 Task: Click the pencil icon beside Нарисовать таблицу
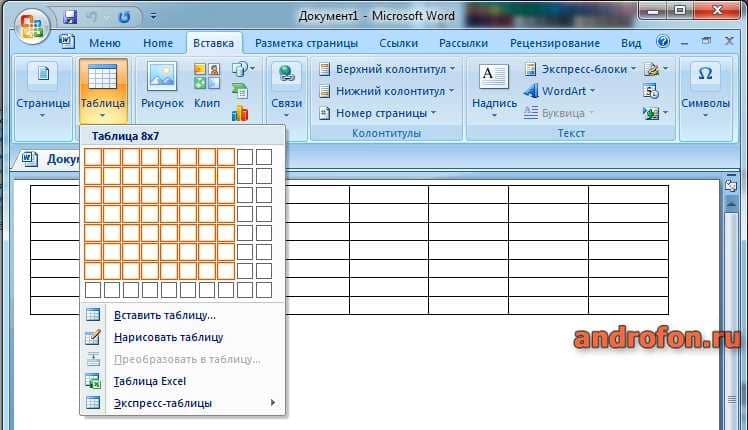pyautogui.click(x=93, y=337)
